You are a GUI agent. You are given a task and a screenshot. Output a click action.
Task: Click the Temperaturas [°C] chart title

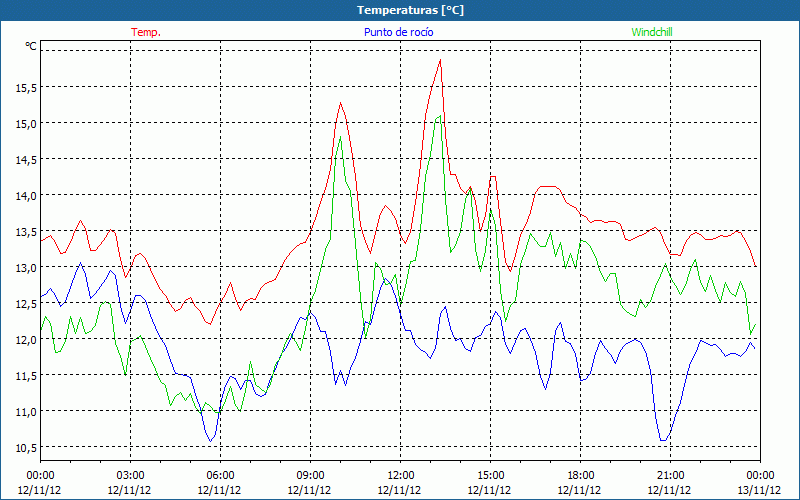(410, 10)
